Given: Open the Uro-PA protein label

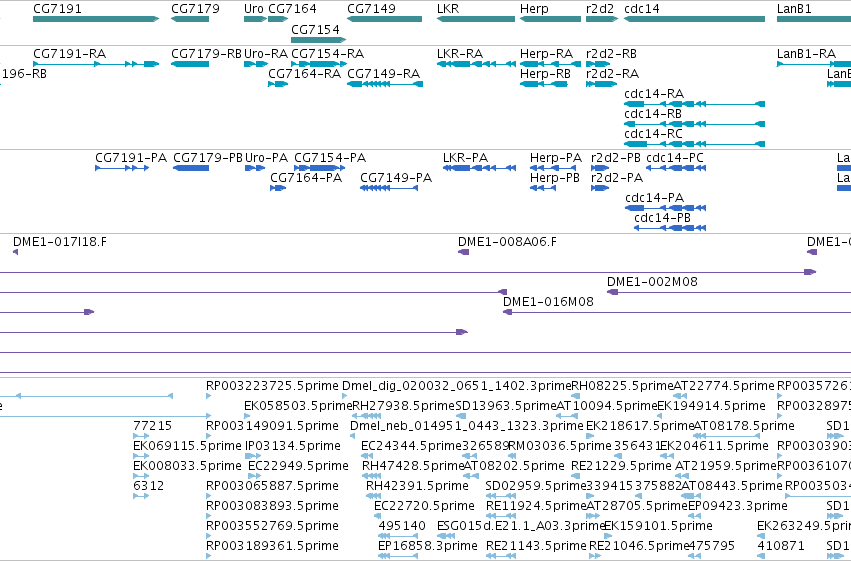Looking at the screenshot, I should point(266,158).
